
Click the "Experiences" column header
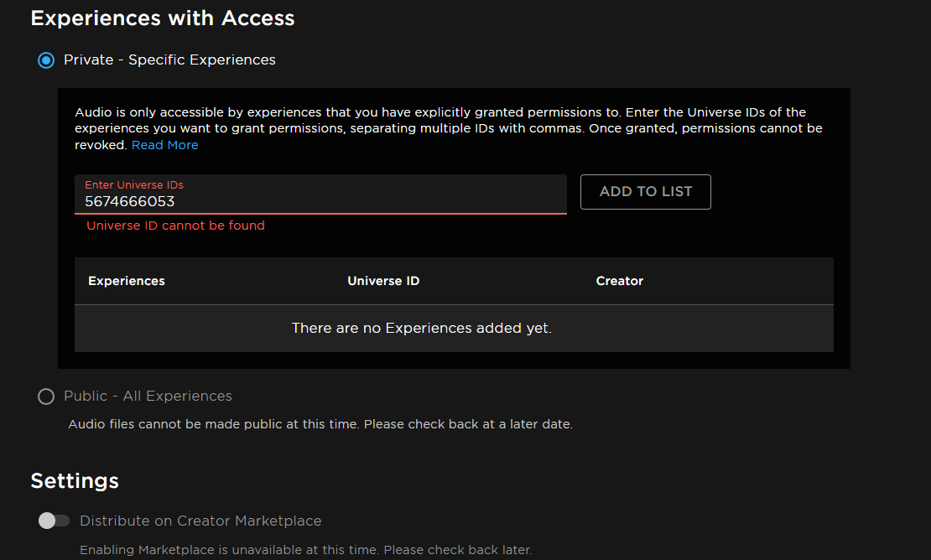pos(126,281)
